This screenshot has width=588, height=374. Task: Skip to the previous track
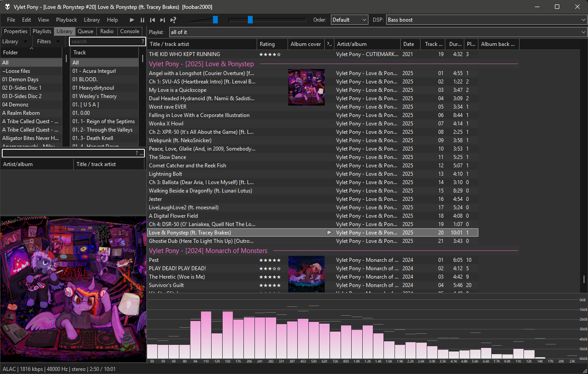[x=152, y=20]
